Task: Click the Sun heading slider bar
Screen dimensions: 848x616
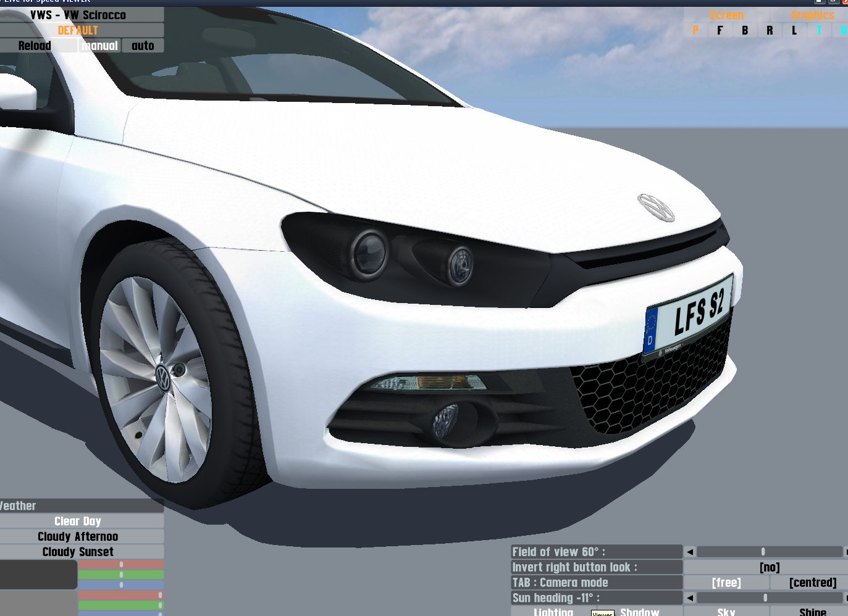Action: (x=770, y=597)
